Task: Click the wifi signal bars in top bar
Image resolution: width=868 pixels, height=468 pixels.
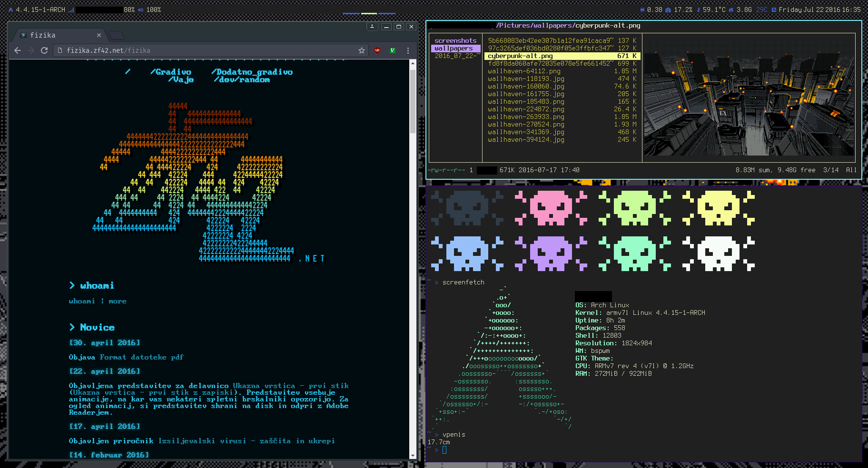Action: click(71, 10)
